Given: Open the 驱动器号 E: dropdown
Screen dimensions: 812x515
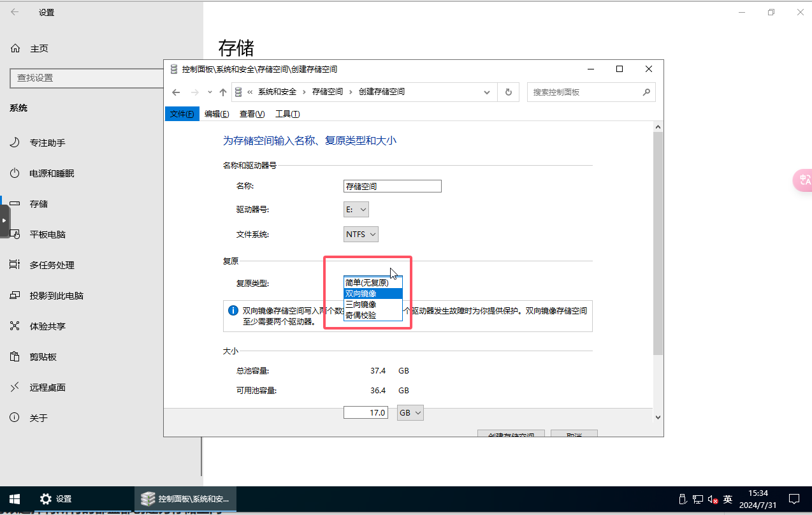Looking at the screenshot, I should 356,209.
